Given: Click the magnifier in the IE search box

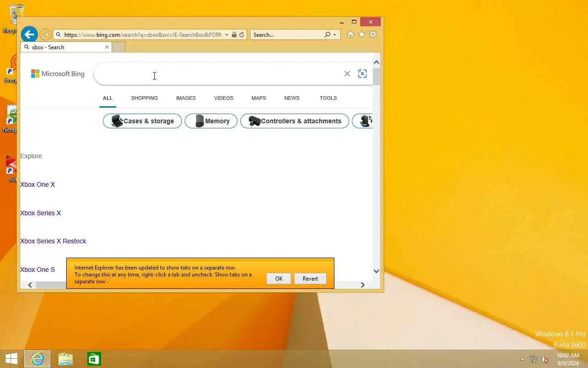Looking at the screenshot, I should click(x=327, y=34).
